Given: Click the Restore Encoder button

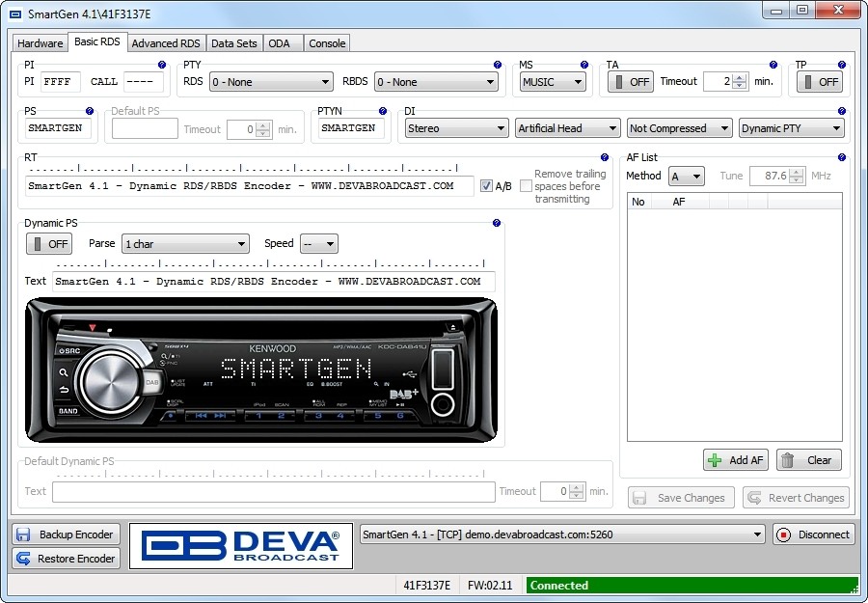Looking at the screenshot, I should (x=67, y=559).
